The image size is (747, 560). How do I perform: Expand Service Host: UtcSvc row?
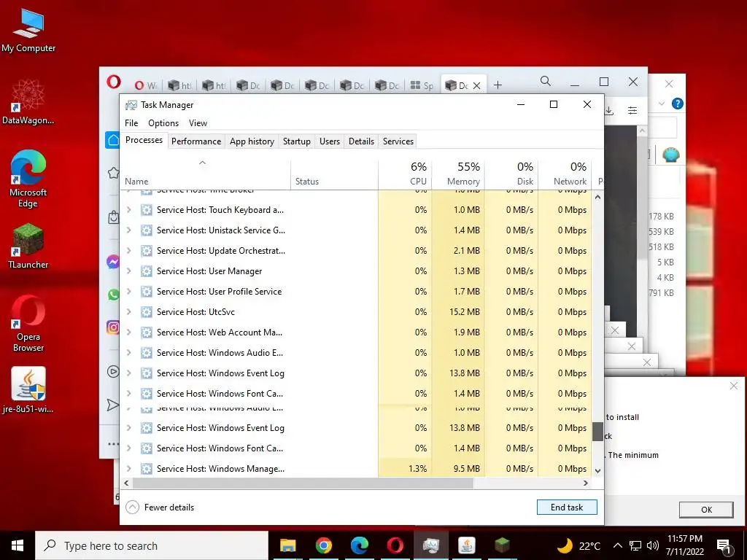[128, 312]
